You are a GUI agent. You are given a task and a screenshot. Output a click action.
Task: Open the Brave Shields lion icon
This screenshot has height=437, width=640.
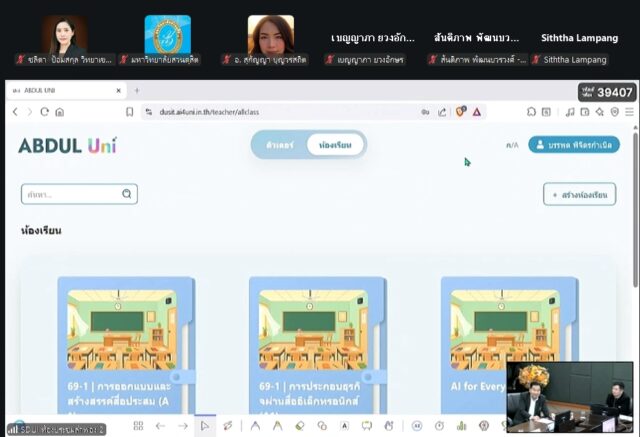coord(460,111)
